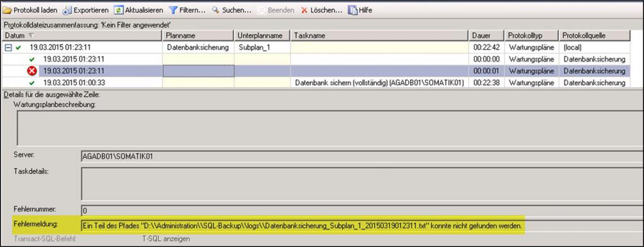
Task: Select the Subplan_1 cell
Action: click(262, 48)
